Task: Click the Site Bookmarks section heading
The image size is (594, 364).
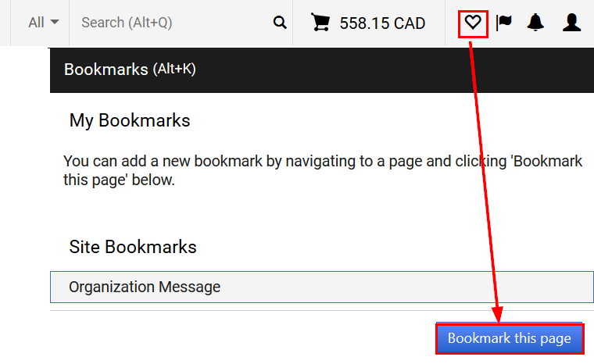Action: (x=133, y=247)
